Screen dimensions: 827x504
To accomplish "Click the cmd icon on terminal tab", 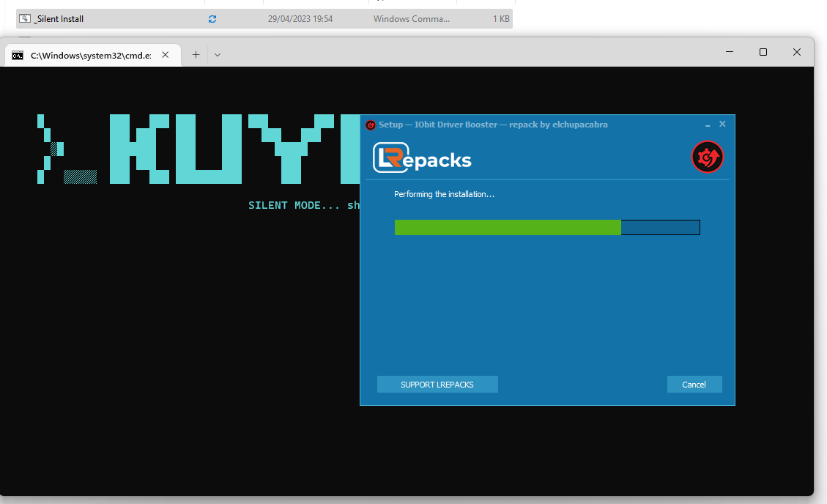I will tap(17, 55).
